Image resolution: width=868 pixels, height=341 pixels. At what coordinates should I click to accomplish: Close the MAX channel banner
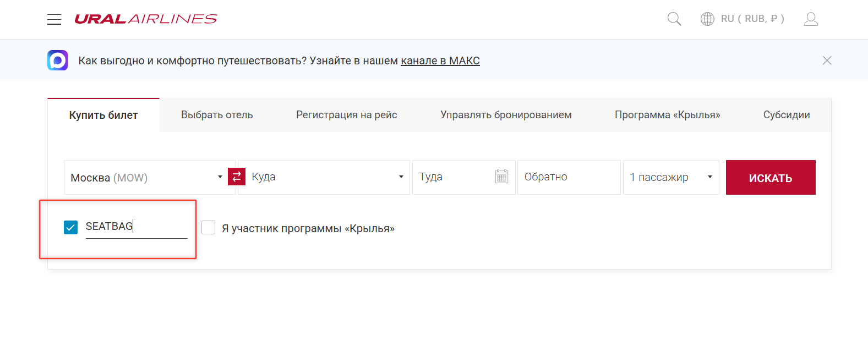coord(827,61)
